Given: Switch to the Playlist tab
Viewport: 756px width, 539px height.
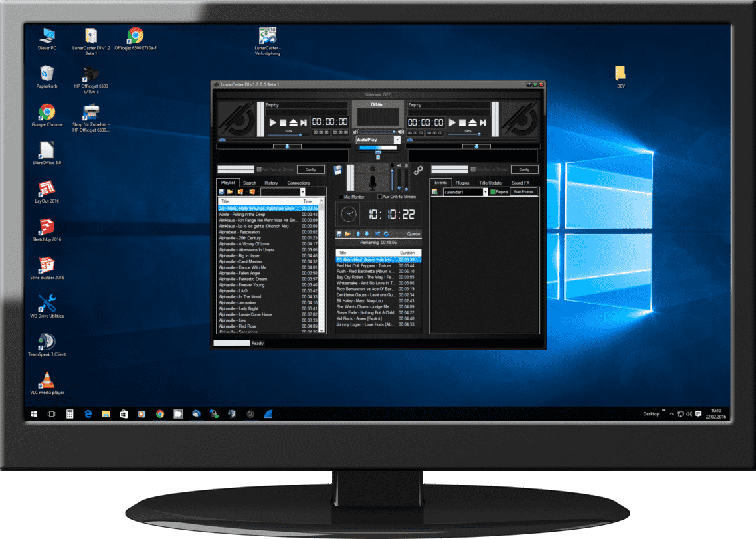Looking at the screenshot, I should coord(228,183).
